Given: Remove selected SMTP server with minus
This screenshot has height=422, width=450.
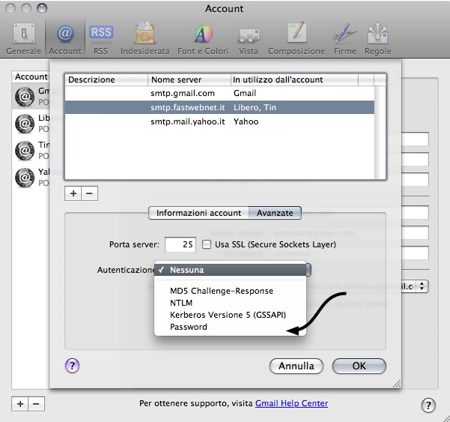Looking at the screenshot, I should point(89,193).
